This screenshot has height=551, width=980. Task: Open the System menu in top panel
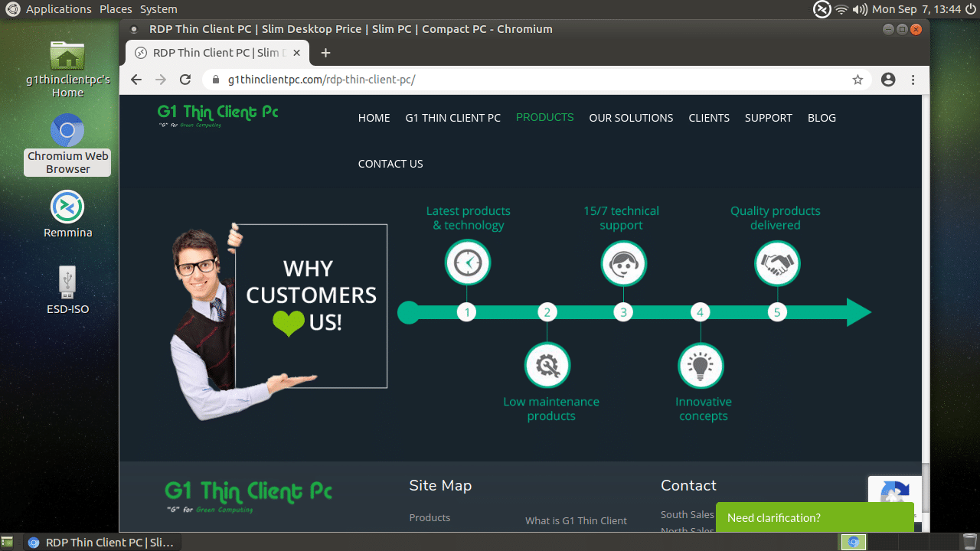pos(158,9)
